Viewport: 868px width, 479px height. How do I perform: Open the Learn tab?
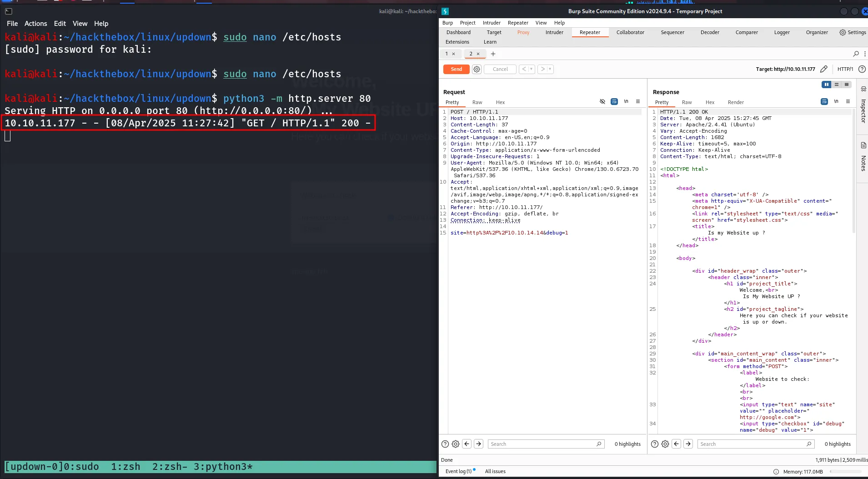[x=490, y=42]
